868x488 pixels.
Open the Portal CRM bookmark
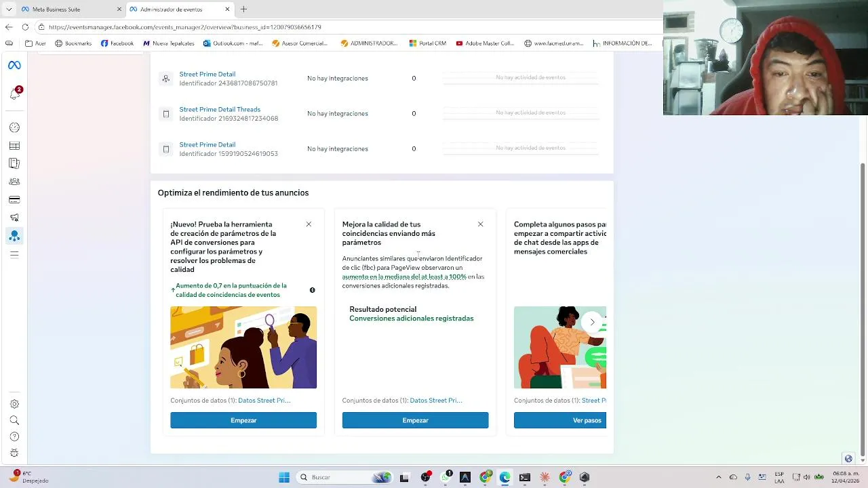tap(428, 43)
